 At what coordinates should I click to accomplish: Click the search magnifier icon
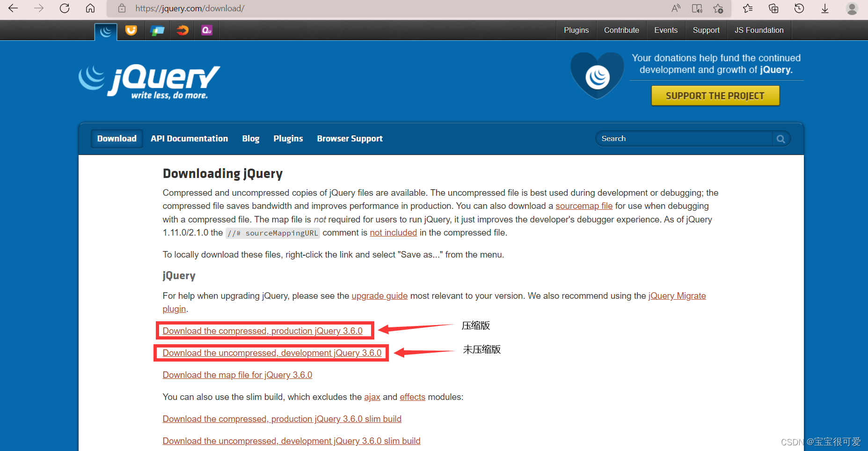pyautogui.click(x=780, y=139)
